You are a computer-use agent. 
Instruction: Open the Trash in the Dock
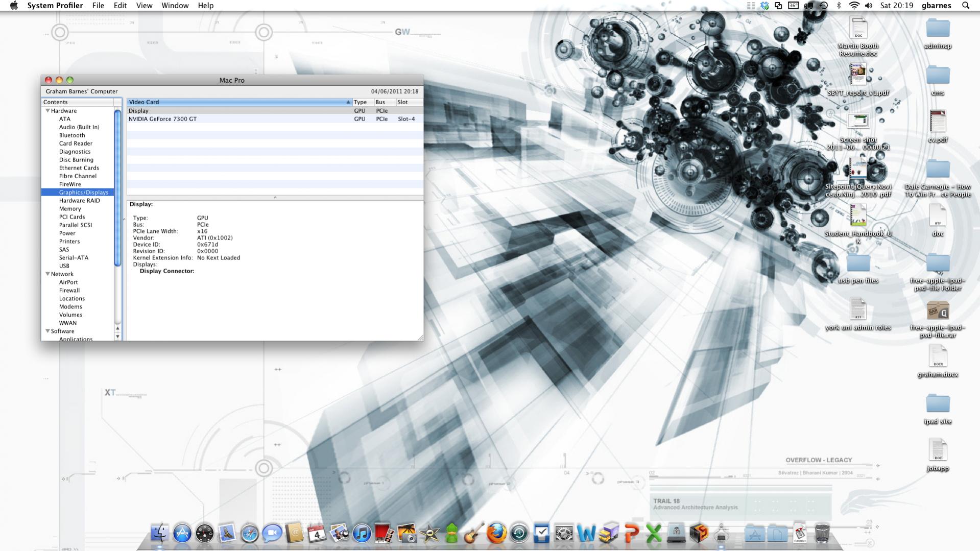point(822,533)
